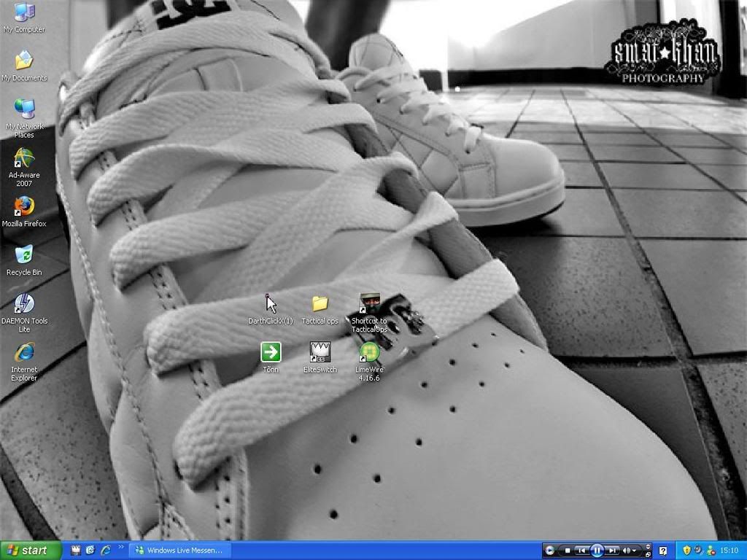The image size is (747, 560).
Task: Expand the Quick Launch chevron
Action: coord(121,547)
